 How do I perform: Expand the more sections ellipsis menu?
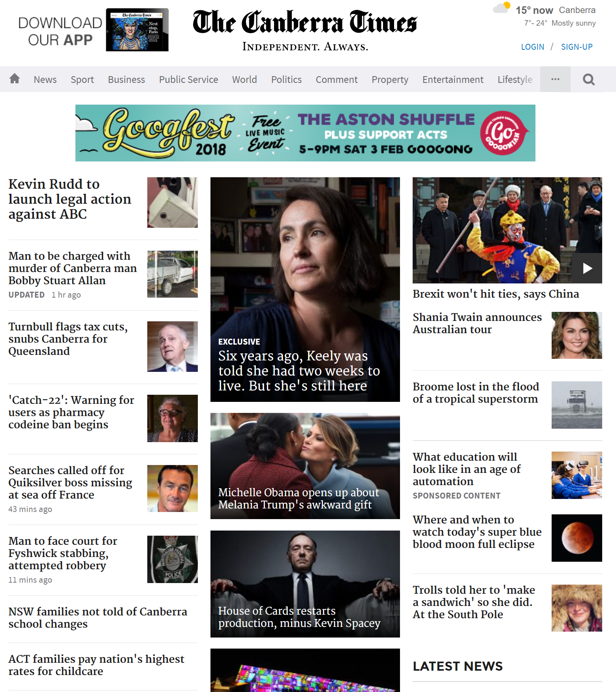(x=555, y=79)
